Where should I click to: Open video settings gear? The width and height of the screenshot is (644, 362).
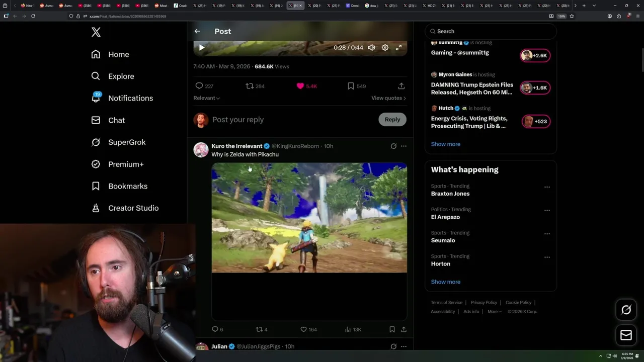[x=385, y=48]
